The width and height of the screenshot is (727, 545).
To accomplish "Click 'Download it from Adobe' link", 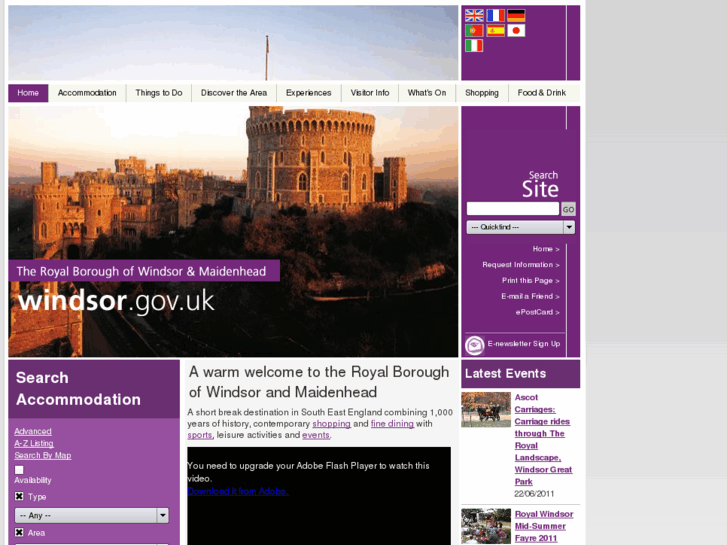I will (238, 491).
